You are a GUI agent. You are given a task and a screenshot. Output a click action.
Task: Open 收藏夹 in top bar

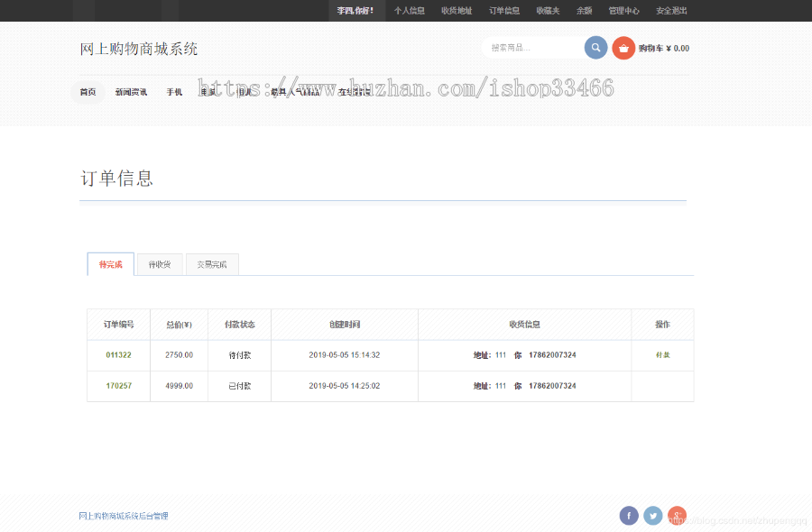548,10
